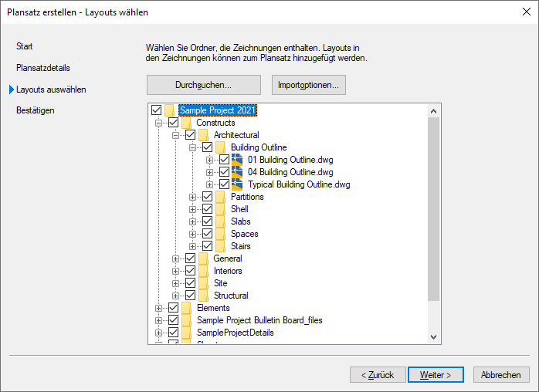Click the Spaces folder icon
Screen dimensions: 539x392
(220, 234)
